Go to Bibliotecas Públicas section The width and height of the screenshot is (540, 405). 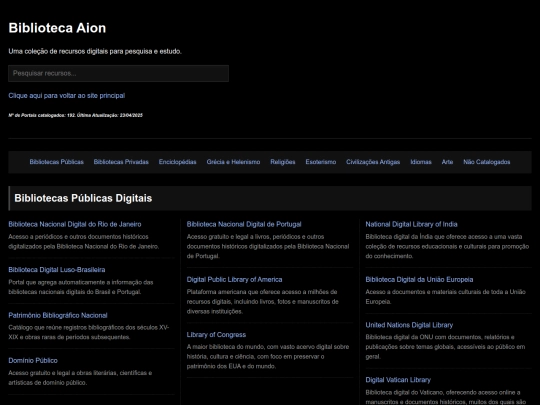pyautogui.click(x=56, y=162)
